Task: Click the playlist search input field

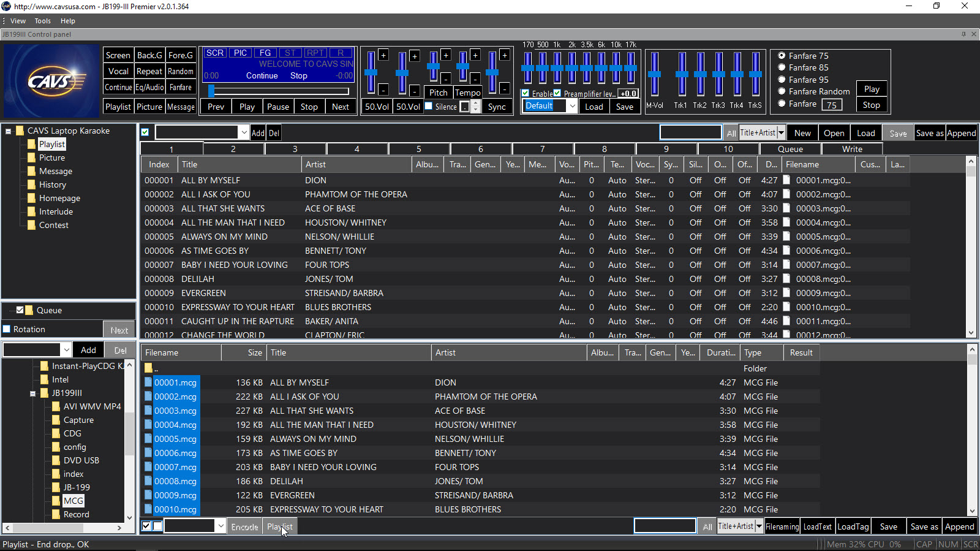Action: pyautogui.click(x=690, y=132)
